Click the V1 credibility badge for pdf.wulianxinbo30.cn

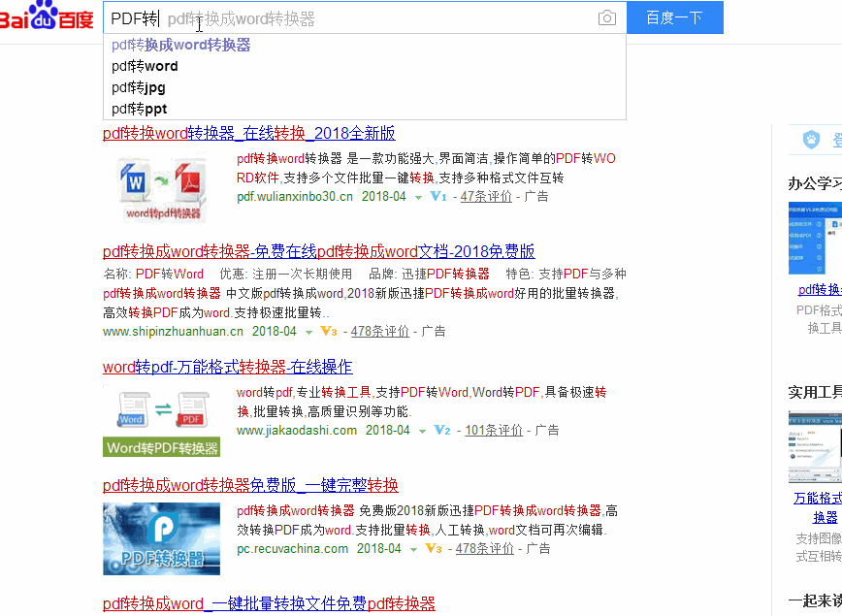438,197
